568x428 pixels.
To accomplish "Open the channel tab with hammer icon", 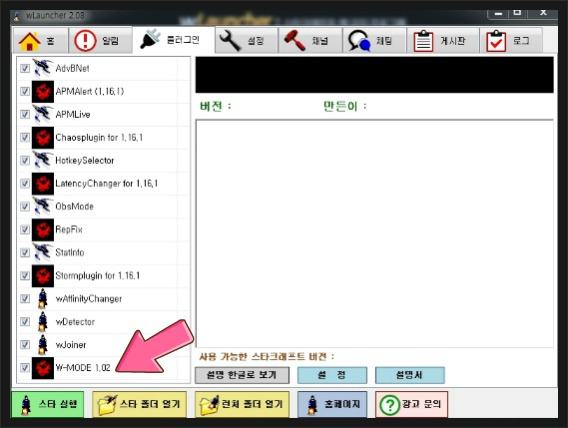I will [310, 41].
